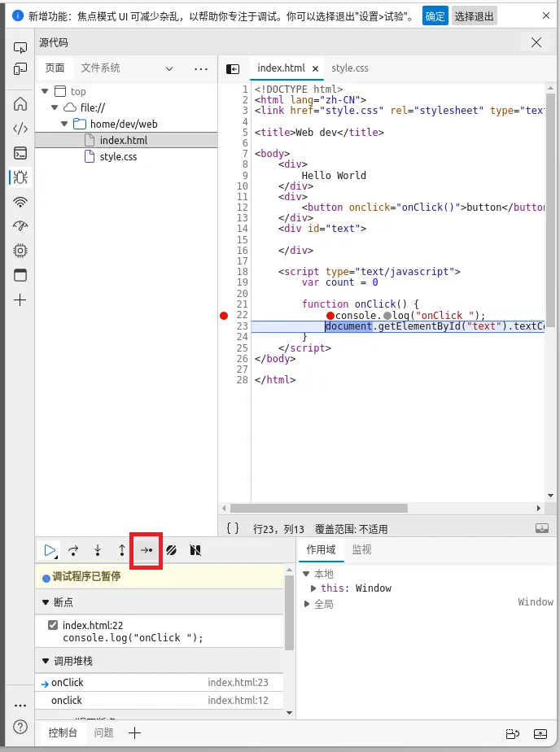560x752 pixels.
Task: Expand the quick view panel icon
Action: coord(540,734)
